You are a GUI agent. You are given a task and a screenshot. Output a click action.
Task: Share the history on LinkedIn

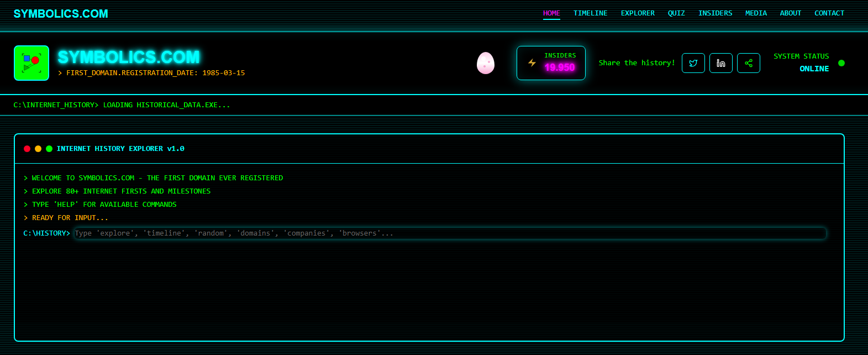721,63
